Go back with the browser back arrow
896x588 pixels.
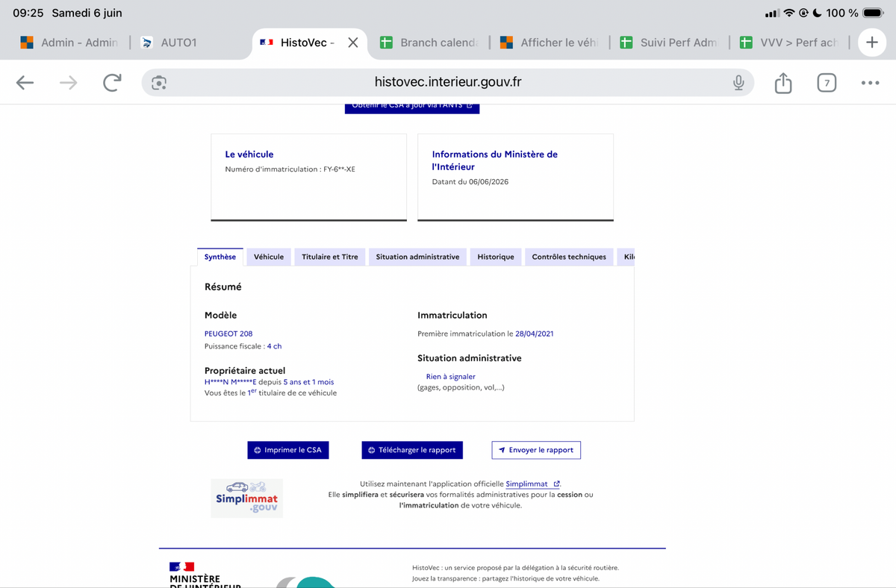(x=25, y=83)
